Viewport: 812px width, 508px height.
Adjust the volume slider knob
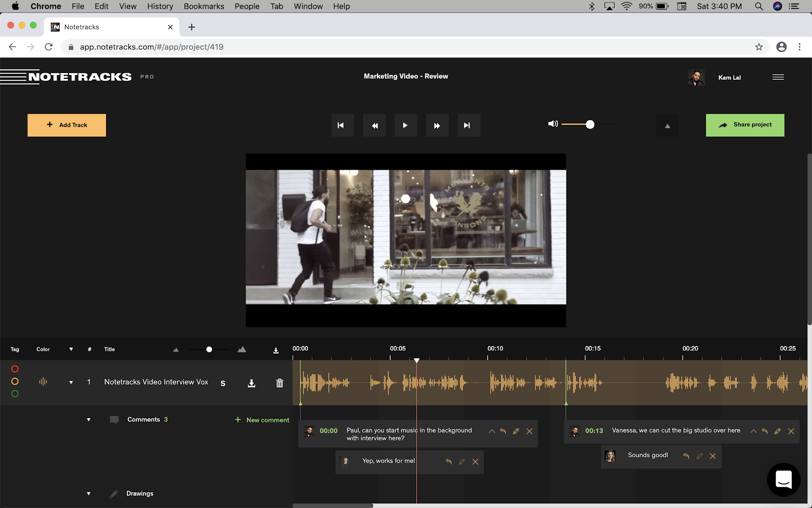pos(590,124)
